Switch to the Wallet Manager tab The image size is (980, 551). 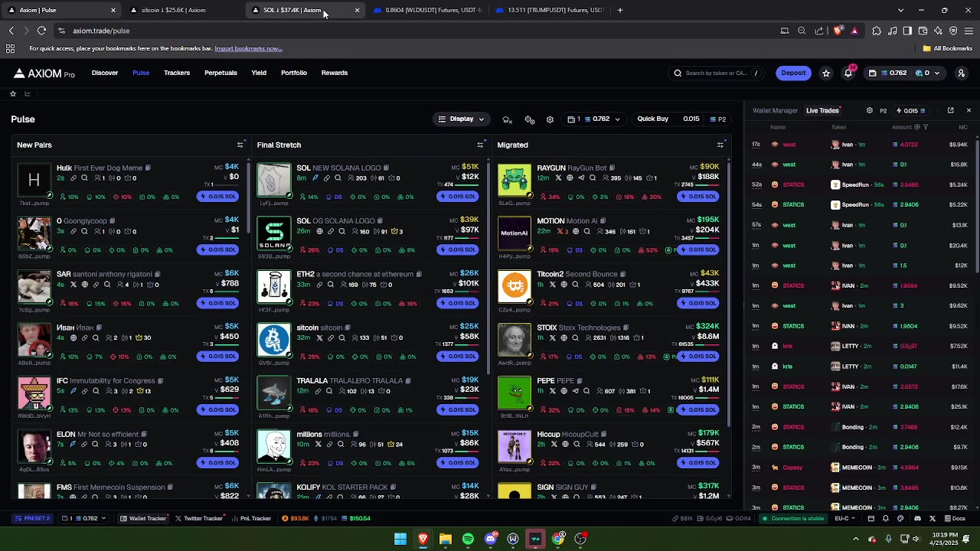[x=775, y=110]
